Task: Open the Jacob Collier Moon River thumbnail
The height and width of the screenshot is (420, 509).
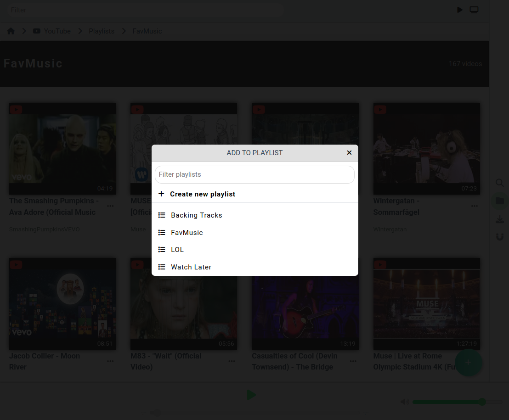Action: 62,304
